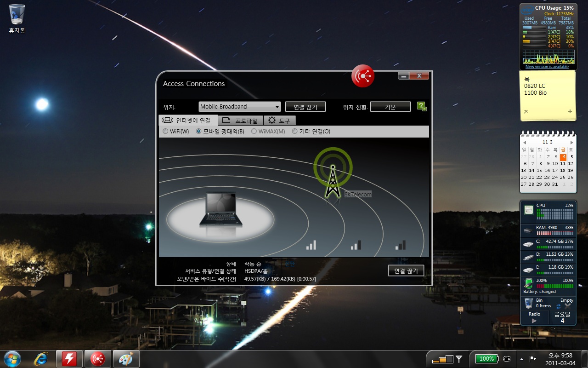
Task: Click the laptop computer image
Action: (218, 210)
